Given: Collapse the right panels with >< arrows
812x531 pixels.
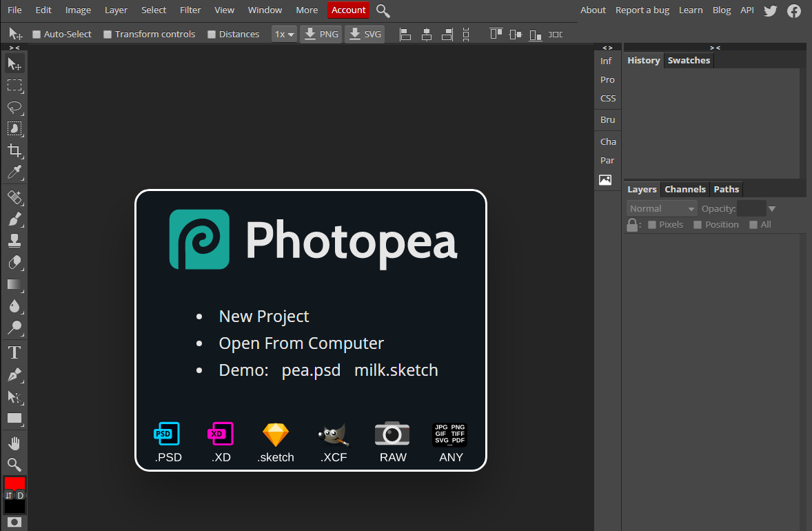Looking at the screenshot, I should (715, 48).
